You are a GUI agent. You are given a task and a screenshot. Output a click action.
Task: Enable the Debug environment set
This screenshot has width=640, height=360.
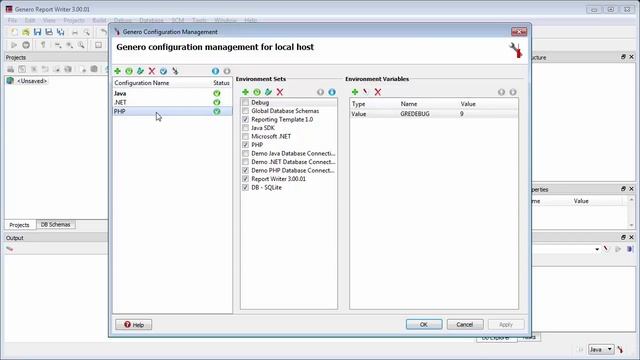[x=245, y=102]
